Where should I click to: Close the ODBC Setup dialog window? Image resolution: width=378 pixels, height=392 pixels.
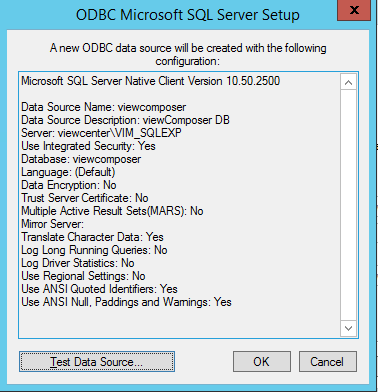pos(354,10)
